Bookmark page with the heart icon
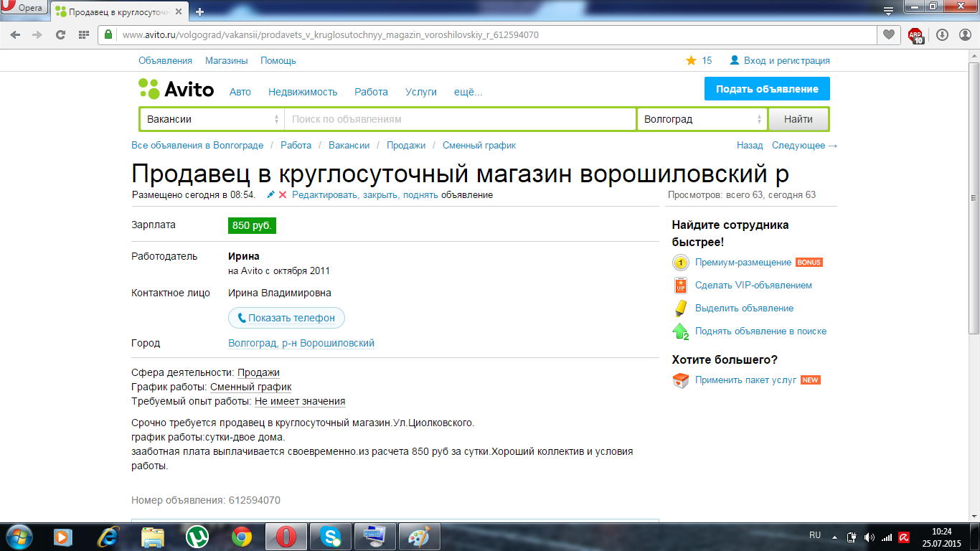 pos(888,34)
